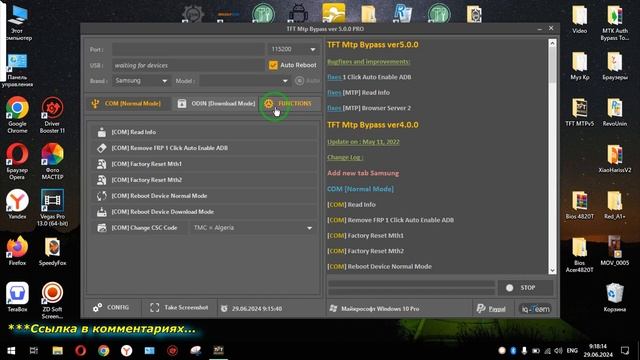Click Take Screenshot button
Screen dimensions: 640x360
coord(179,307)
